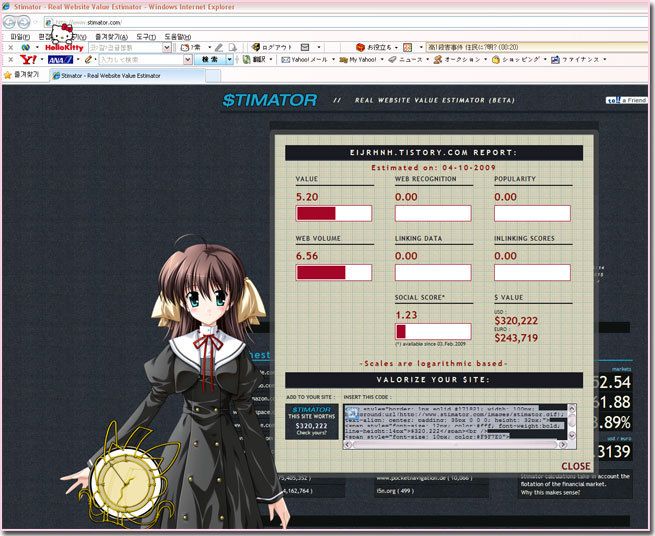655x536 pixels.
Task: Click the ANA logo on the Yahoo toolbar
Action: click(x=61, y=60)
